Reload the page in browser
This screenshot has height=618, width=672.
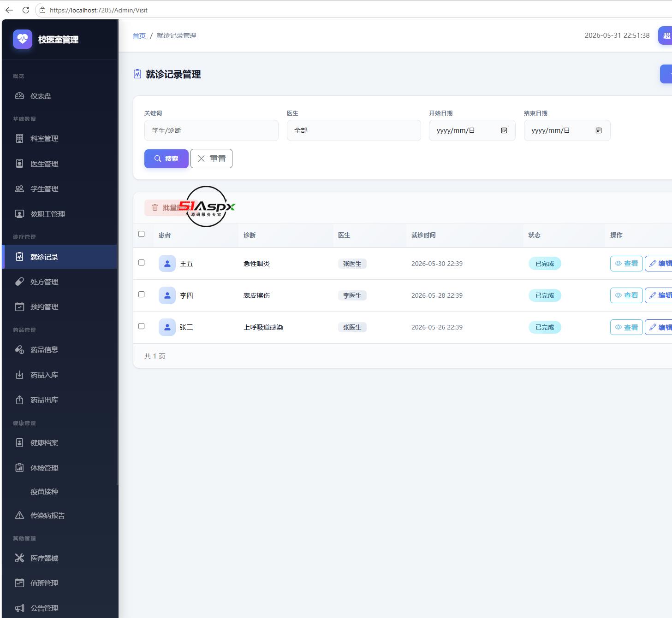pos(26,10)
